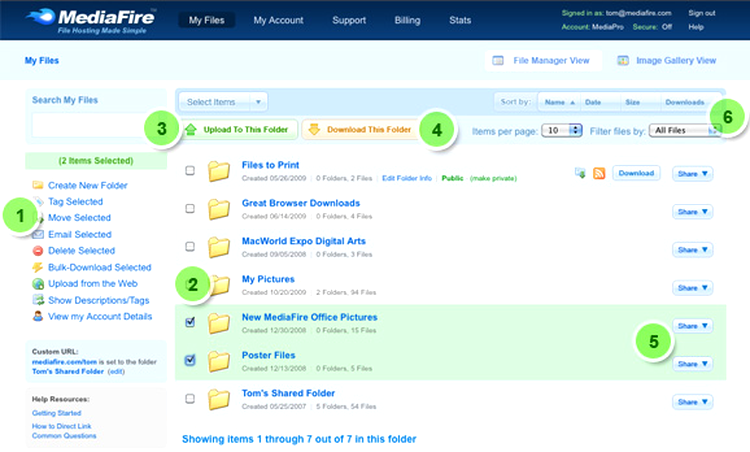Click the Getting Started help link
The image size is (750, 452).
click(56, 413)
